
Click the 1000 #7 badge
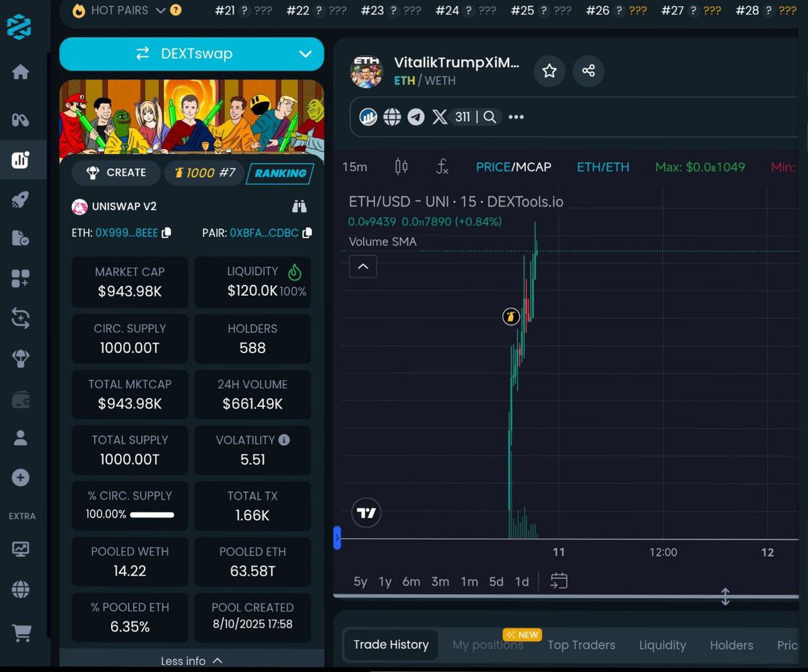point(204,172)
